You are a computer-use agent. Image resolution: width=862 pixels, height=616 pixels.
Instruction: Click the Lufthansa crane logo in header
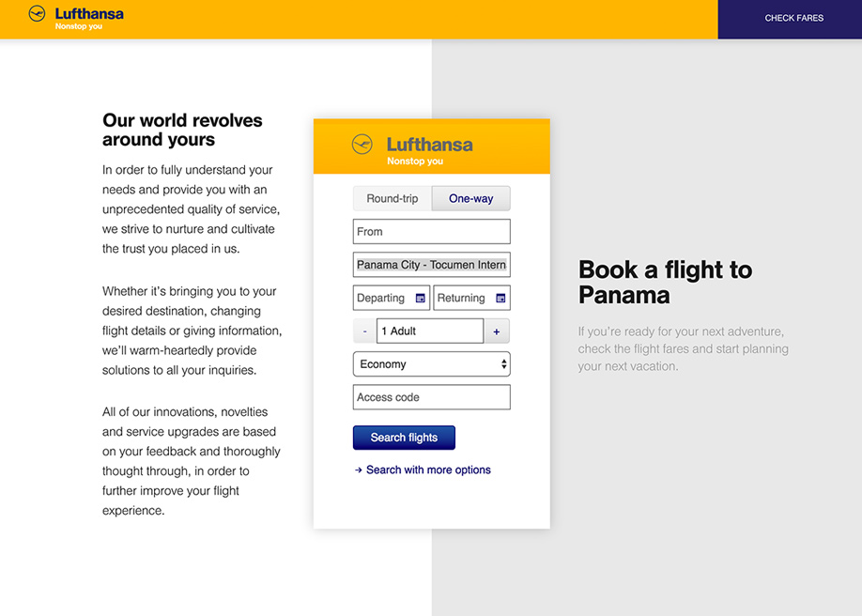coord(38,14)
